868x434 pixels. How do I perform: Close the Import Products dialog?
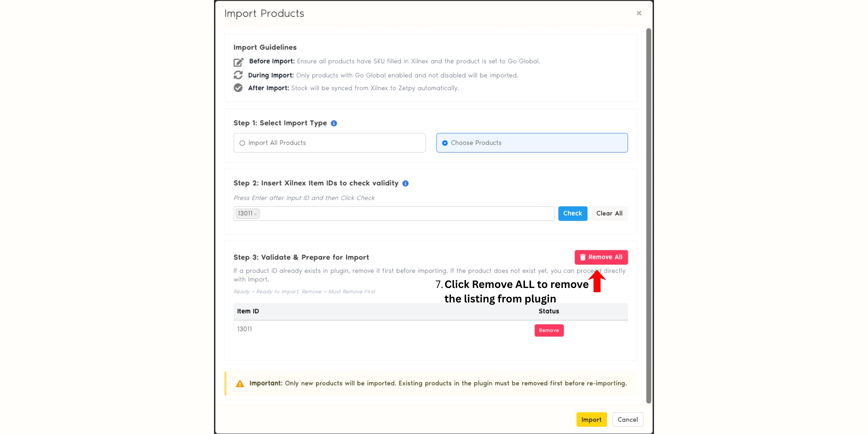coord(639,13)
